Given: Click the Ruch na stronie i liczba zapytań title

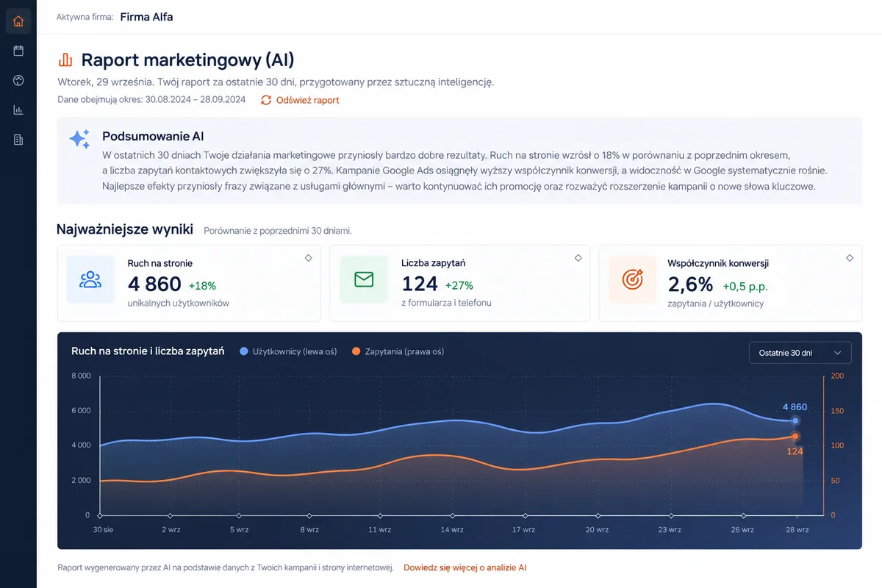Looking at the screenshot, I should pyautogui.click(x=148, y=351).
